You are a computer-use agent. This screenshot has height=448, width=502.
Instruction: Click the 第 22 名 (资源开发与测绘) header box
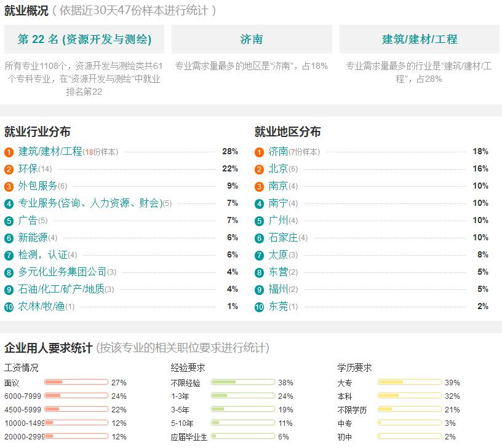click(x=84, y=39)
